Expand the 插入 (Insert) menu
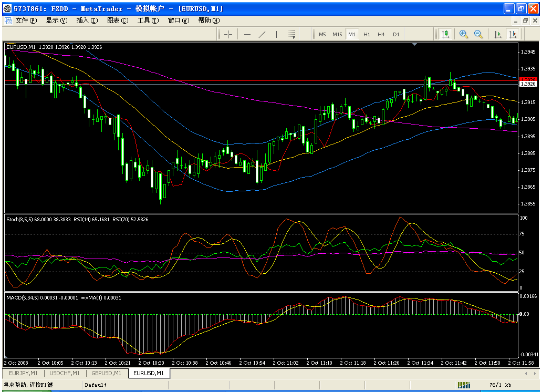 click(87, 20)
